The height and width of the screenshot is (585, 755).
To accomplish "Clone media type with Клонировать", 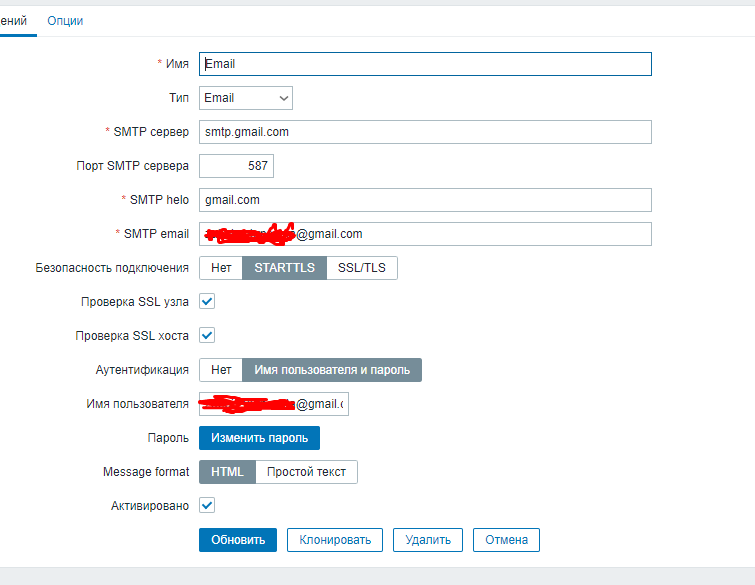I will coord(335,540).
